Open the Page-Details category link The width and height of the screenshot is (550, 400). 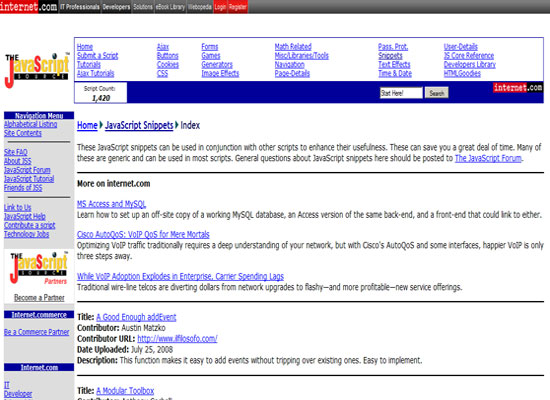pos(292,73)
